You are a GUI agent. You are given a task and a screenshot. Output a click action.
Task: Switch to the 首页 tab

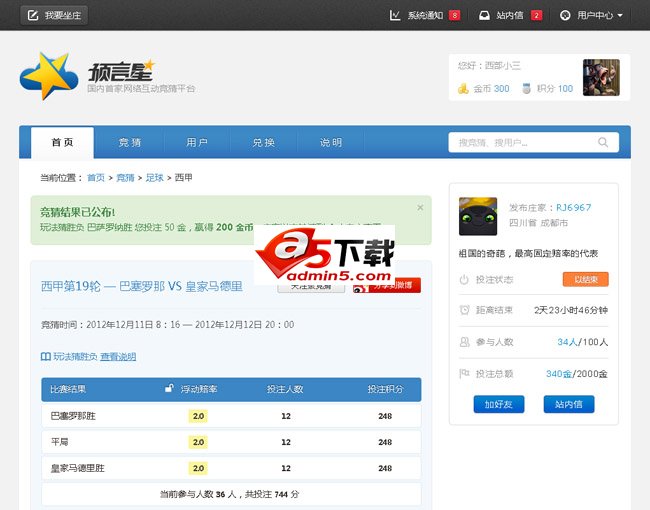[x=63, y=143]
